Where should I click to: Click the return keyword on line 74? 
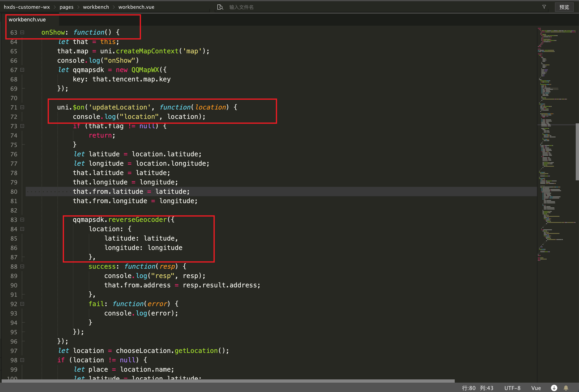[100, 135]
